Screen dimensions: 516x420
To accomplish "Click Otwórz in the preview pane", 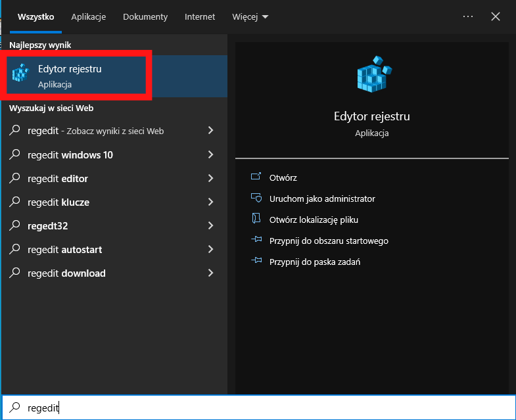I will pos(283,177).
